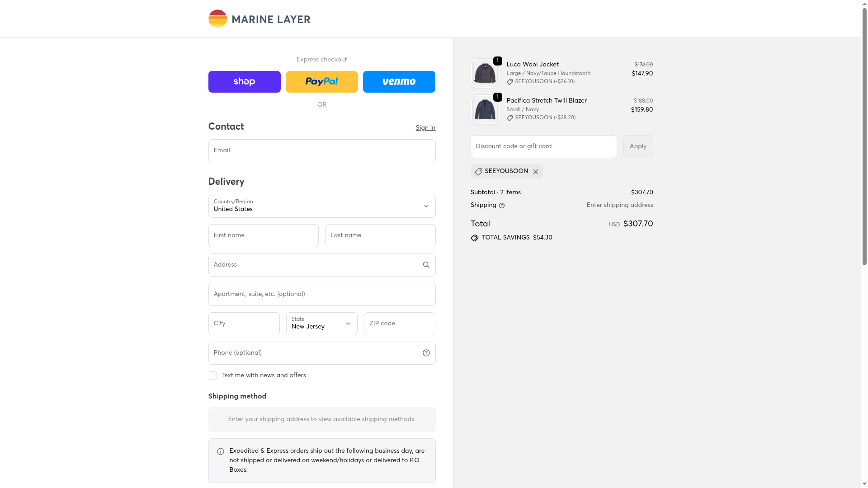
Task: Click the Email input field
Action: pyautogui.click(x=321, y=150)
